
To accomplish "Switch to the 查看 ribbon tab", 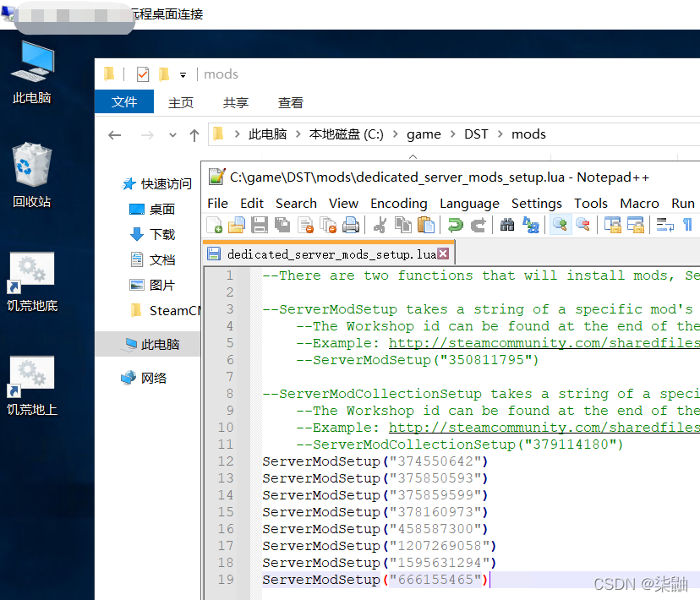I will (x=291, y=102).
